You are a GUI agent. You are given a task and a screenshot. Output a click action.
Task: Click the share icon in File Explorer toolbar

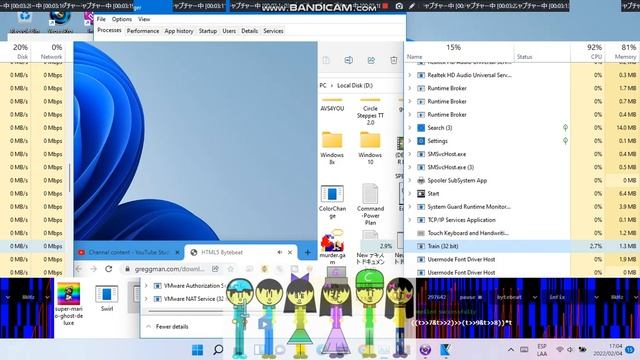click(x=371, y=60)
